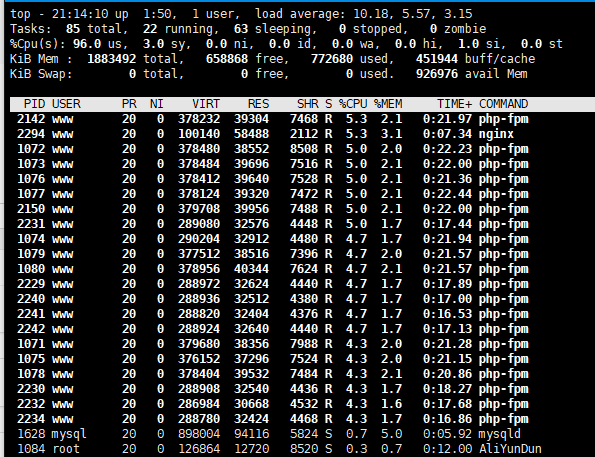Click PID 2241 in the list
The image size is (595, 457).
(31, 314)
